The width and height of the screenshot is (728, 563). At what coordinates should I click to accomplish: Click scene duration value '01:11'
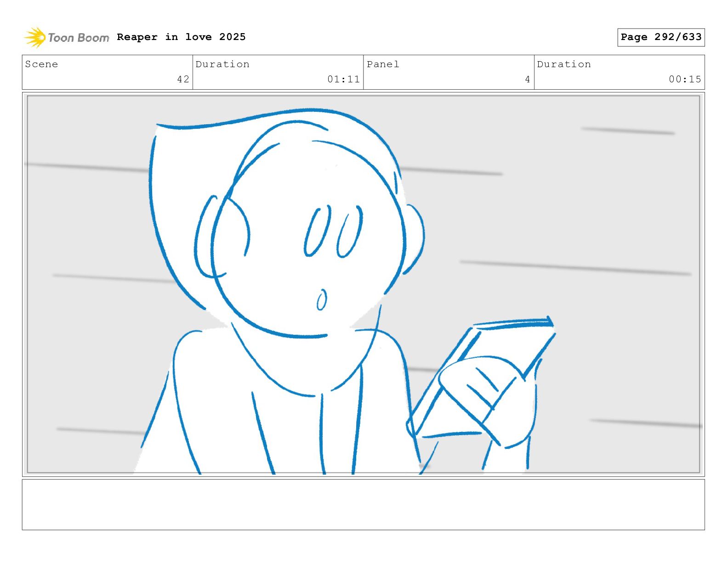point(343,79)
